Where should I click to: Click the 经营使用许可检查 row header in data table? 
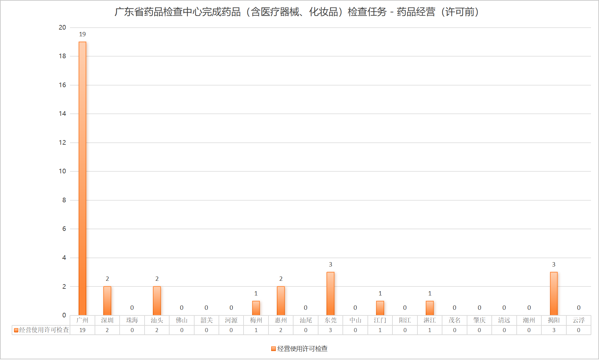pyautogui.click(x=41, y=330)
